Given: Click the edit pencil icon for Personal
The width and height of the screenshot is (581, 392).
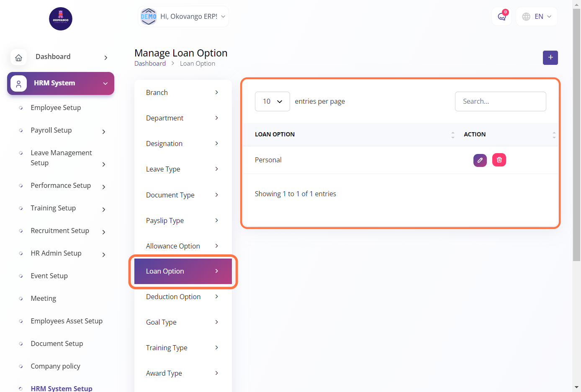Looking at the screenshot, I should (480, 160).
